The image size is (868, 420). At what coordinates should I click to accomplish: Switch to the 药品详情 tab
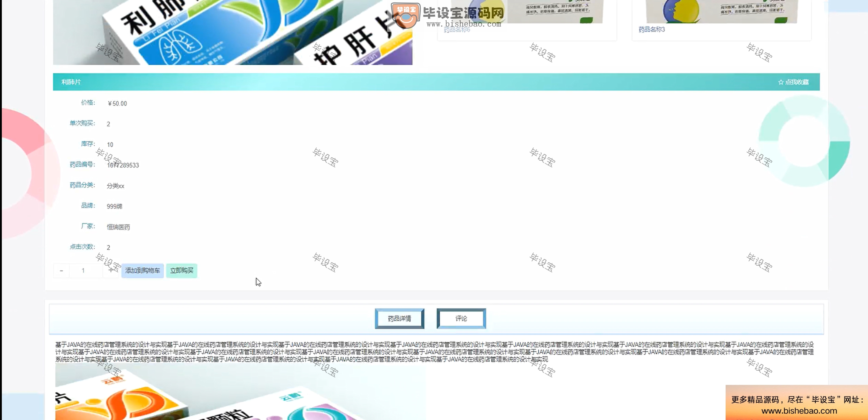[399, 318]
